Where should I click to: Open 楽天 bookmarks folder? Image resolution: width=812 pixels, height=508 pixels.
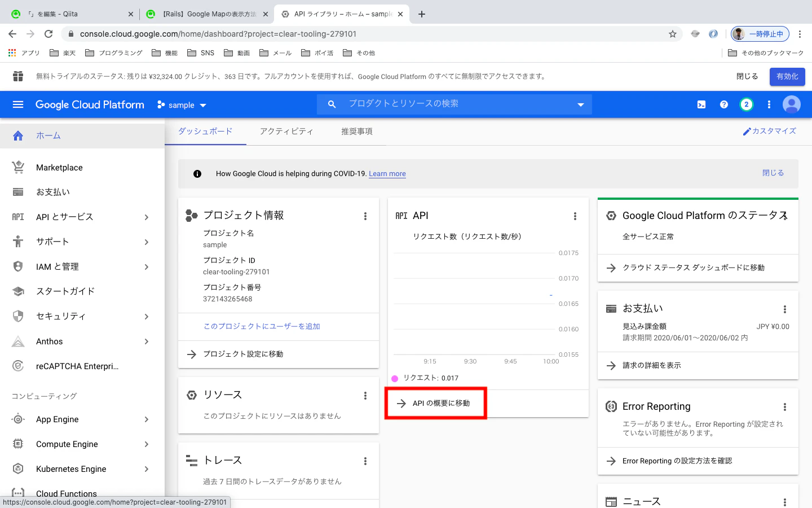pyautogui.click(x=63, y=53)
